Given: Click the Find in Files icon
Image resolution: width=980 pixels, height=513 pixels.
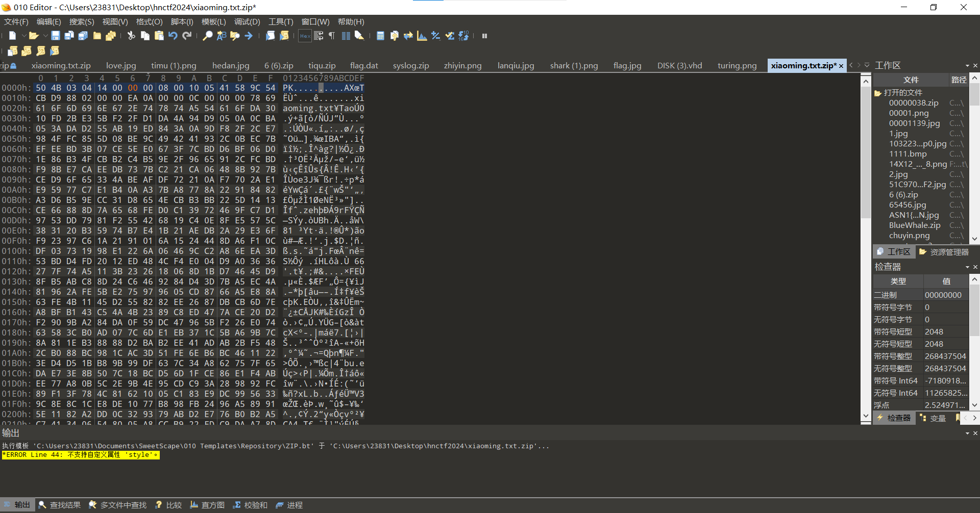Looking at the screenshot, I should click(x=235, y=36).
